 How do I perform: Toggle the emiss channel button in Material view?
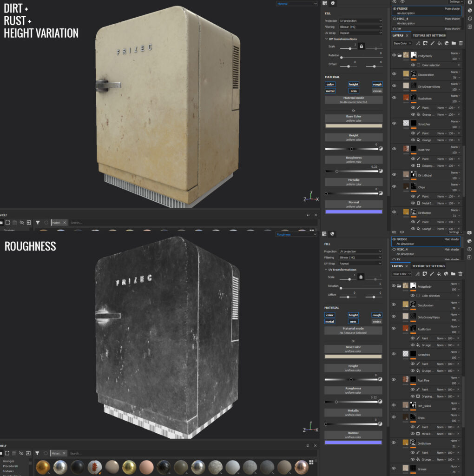click(377, 91)
